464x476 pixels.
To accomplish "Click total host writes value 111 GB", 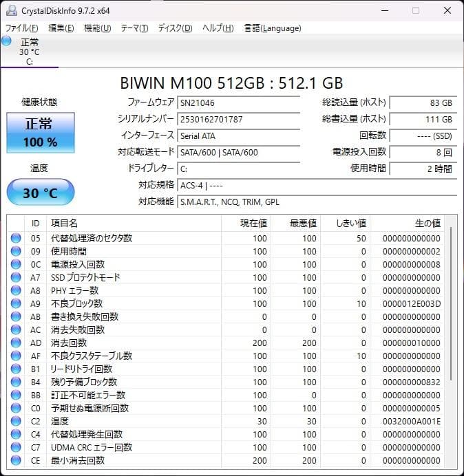I will coord(423,119).
